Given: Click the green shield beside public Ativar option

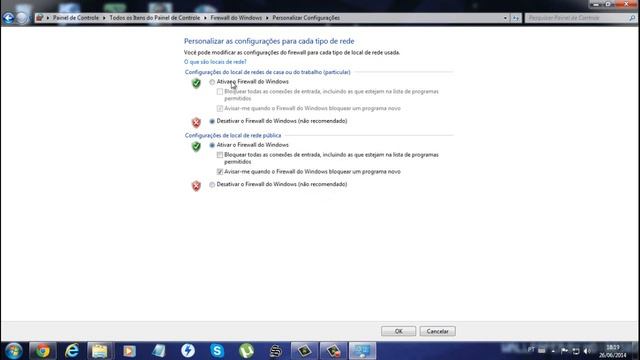Looking at the screenshot, I should (x=196, y=147).
